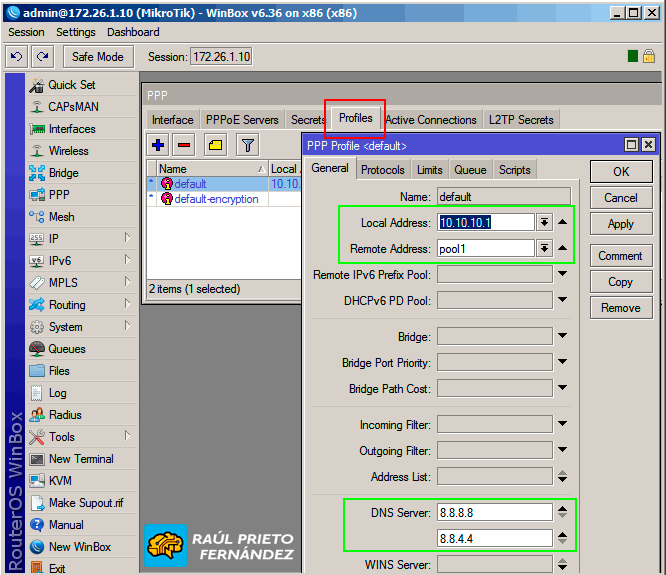The width and height of the screenshot is (666, 575).
Task: Open the Settings menu
Action: [76, 32]
